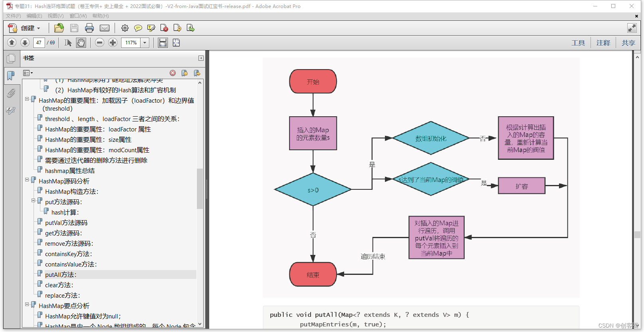Click the Save disk icon
Viewport: 644px width, 332px height.
pos(74,28)
